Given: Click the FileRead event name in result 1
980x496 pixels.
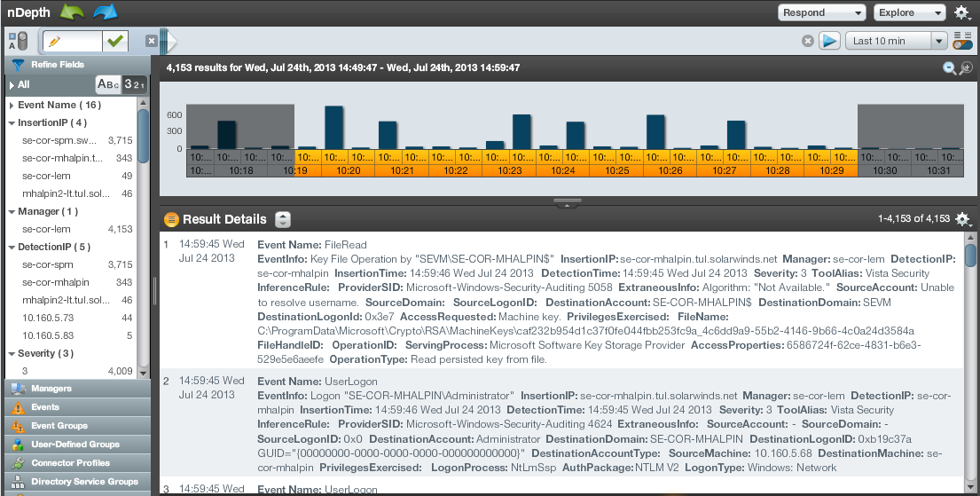Looking at the screenshot, I should coord(346,245).
